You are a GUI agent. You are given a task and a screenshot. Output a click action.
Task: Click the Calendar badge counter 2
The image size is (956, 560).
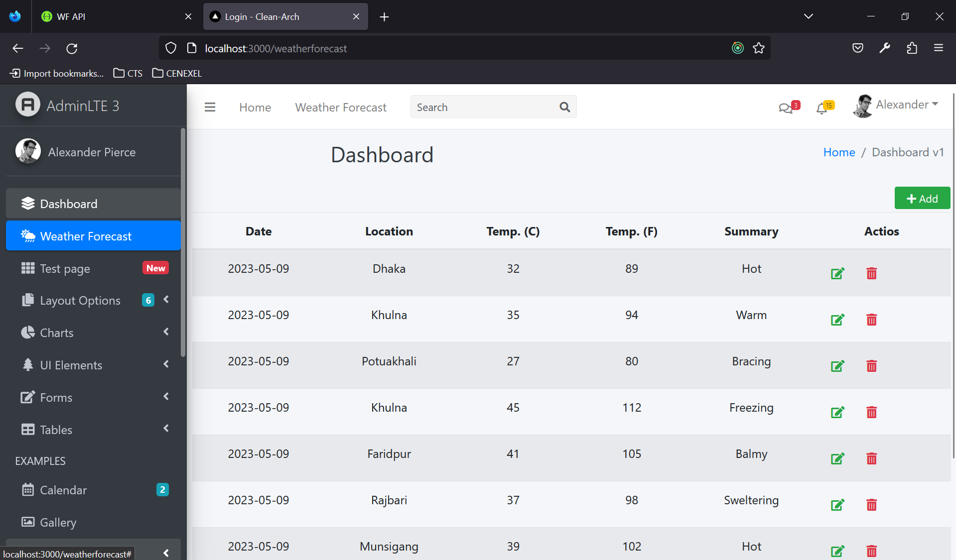click(162, 489)
